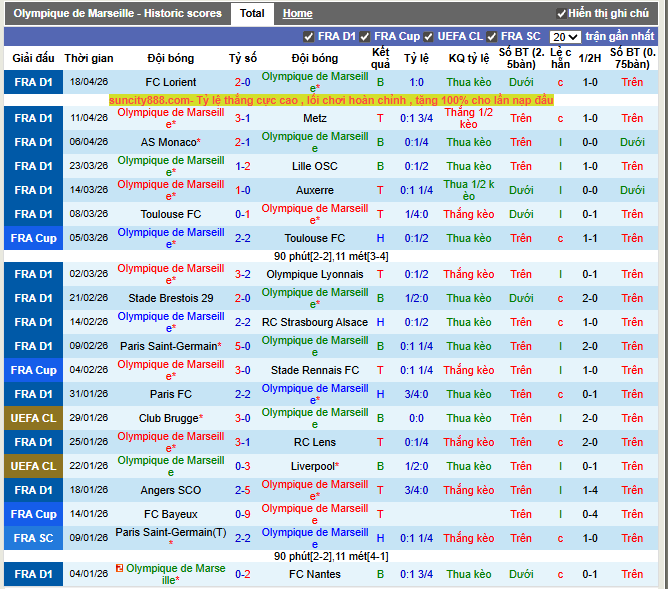Image resolution: width=668 pixels, height=589 pixels.
Task: Toggle the FRA Cup filter checkbox
Action: pyautogui.click(x=364, y=37)
